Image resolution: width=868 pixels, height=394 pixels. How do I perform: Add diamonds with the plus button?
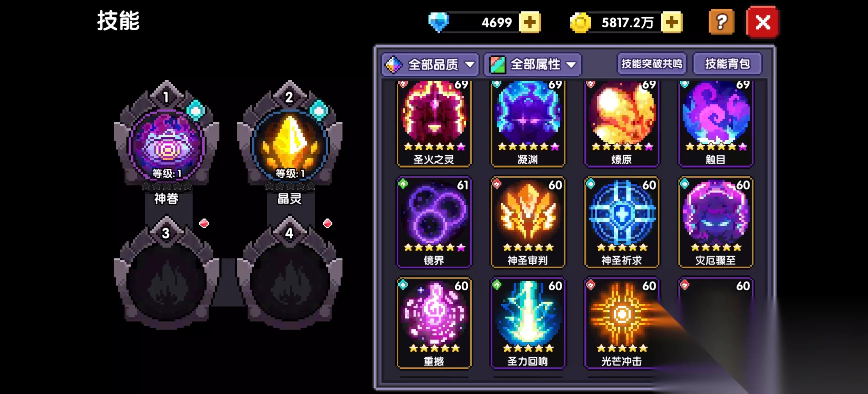coord(530,23)
